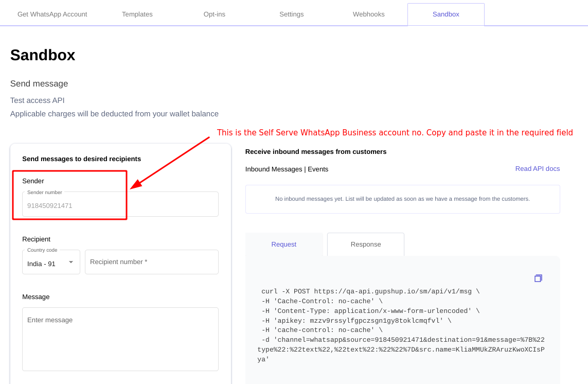588x384 pixels.
Task: Show the Response tab
Action: tap(366, 245)
